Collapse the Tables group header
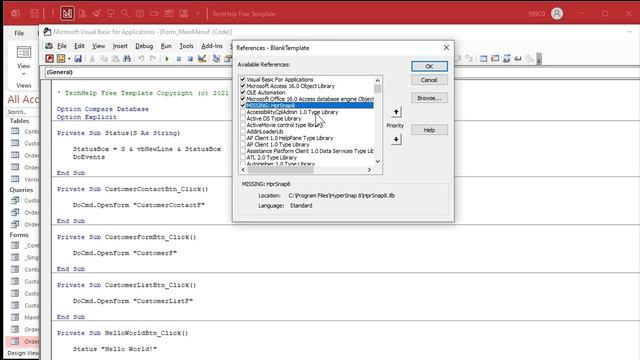The height and width of the screenshot is (360, 640). pyautogui.click(x=19, y=121)
